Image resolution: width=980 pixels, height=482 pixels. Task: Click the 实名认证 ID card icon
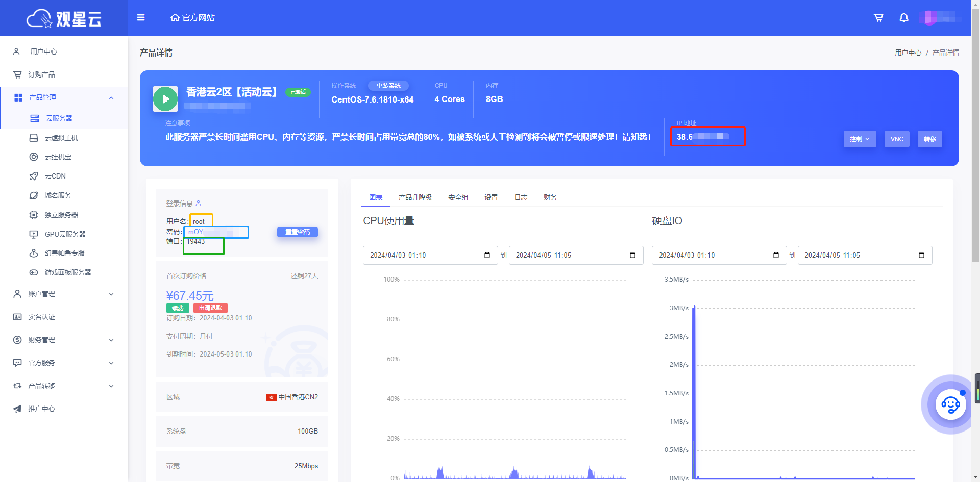click(x=17, y=317)
